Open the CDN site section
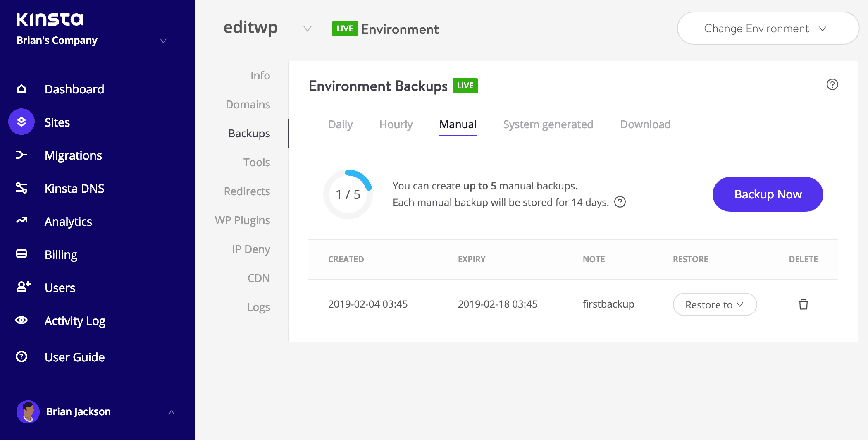Screen dimensions: 868x440 click(259, 278)
